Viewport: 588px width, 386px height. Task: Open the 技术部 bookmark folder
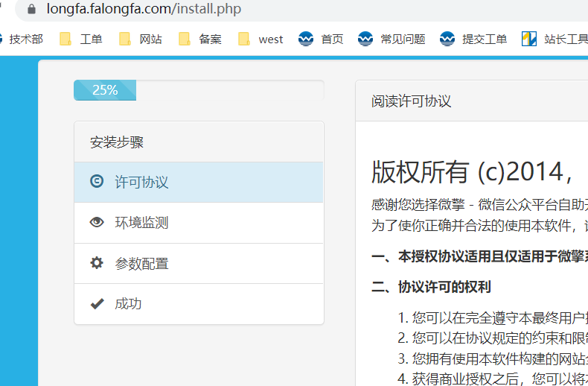click(24, 39)
